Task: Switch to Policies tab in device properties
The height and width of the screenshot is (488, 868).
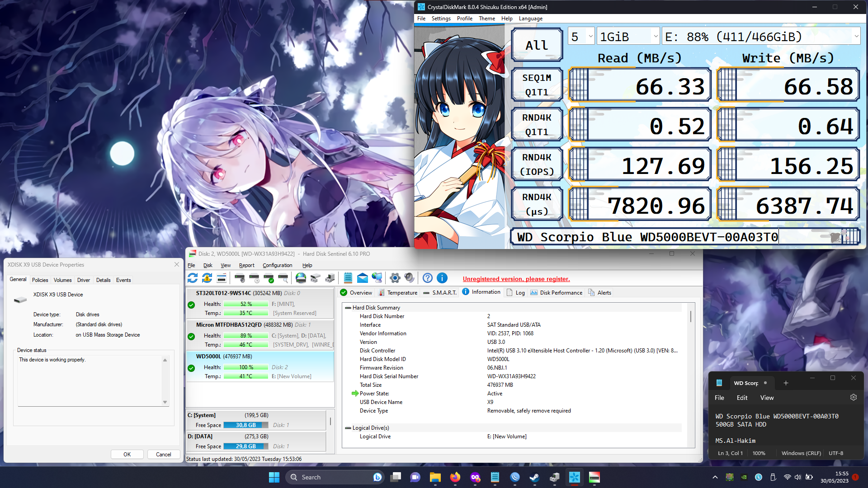Action: pos(40,280)
